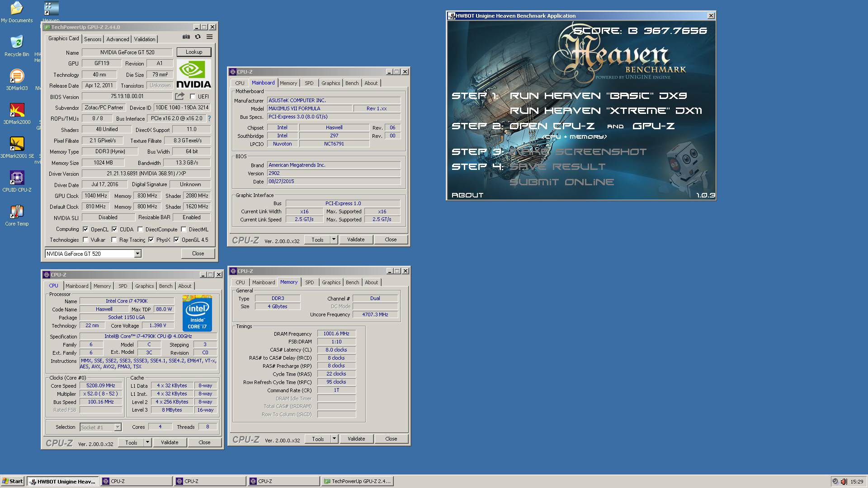Click the NVIDIA logo in GPU-Z

point(193,74)
